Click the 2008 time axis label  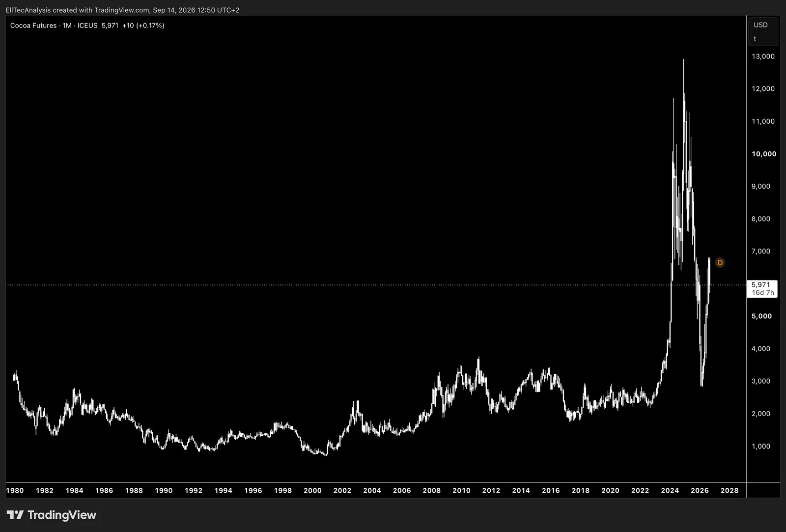pos(432,490)
